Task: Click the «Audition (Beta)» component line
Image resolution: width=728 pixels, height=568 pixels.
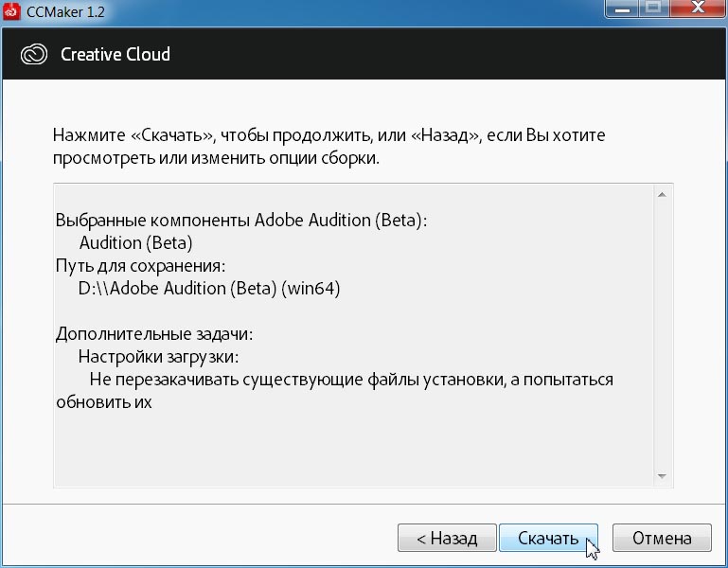Action: (136, 242)
